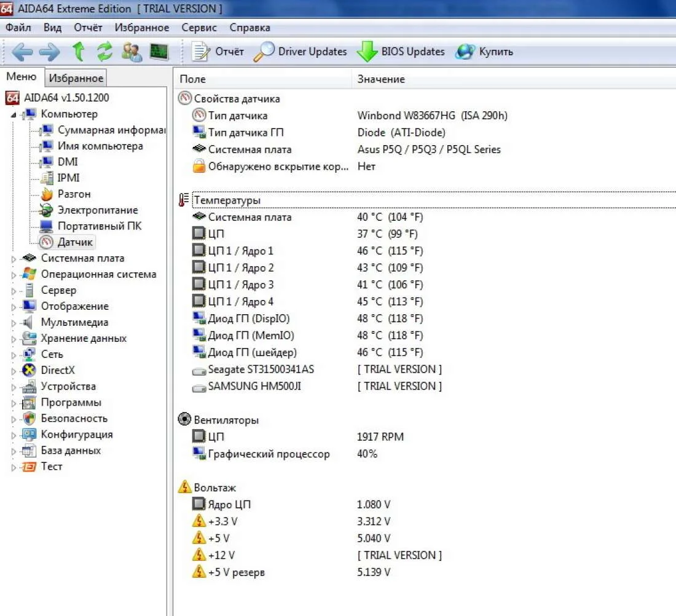Viewport: 676px width, 616px height.
Task: Open Driver Updates
Action: pos(300,52)
